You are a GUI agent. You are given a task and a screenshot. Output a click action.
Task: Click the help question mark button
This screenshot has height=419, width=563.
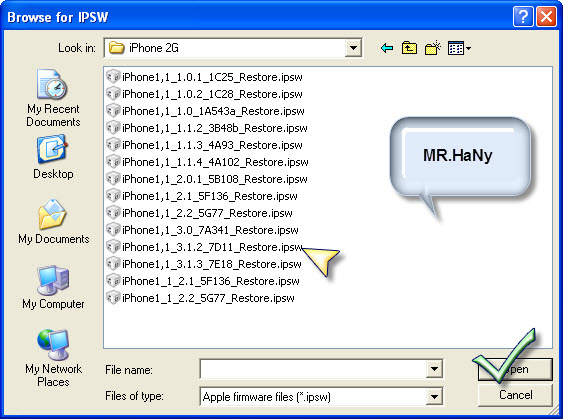tap(523, 17)
